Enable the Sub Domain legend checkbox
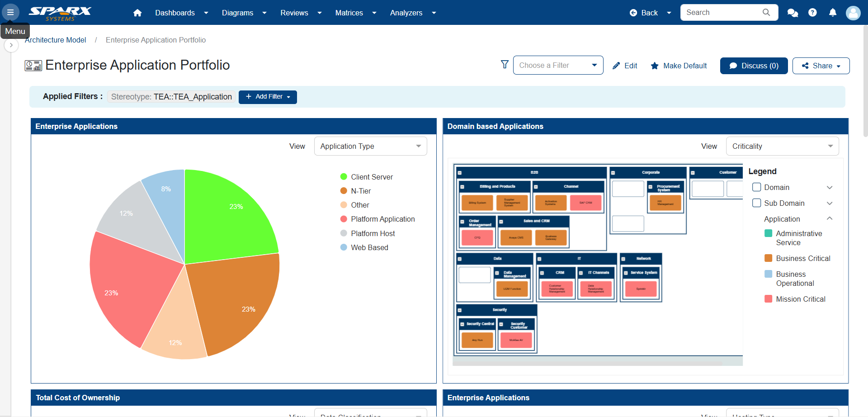This screenshot has width=868, height=417. [756, 203]
